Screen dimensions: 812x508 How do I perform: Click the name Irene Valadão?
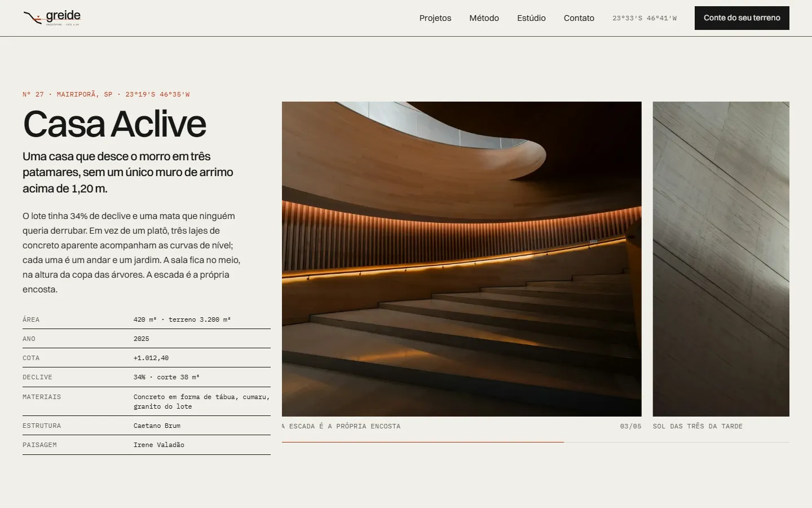tap(159, 445)
